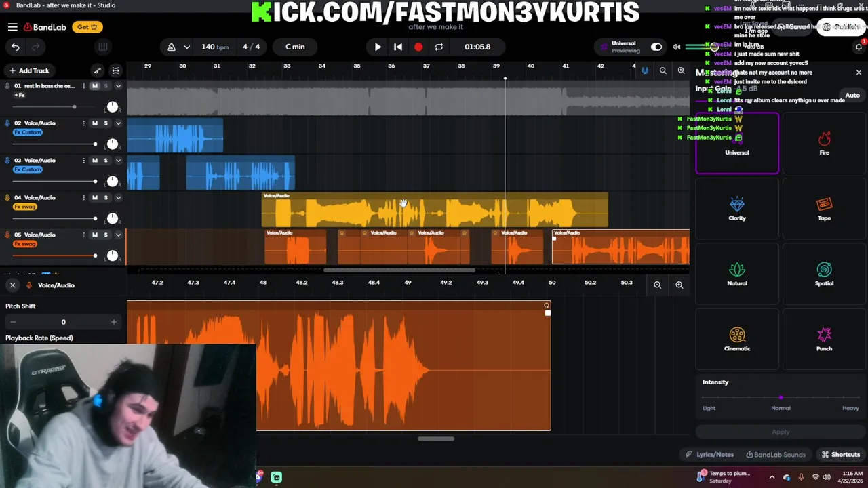
Task: Click the master volume speaker icon
Action: click(676, 47)
